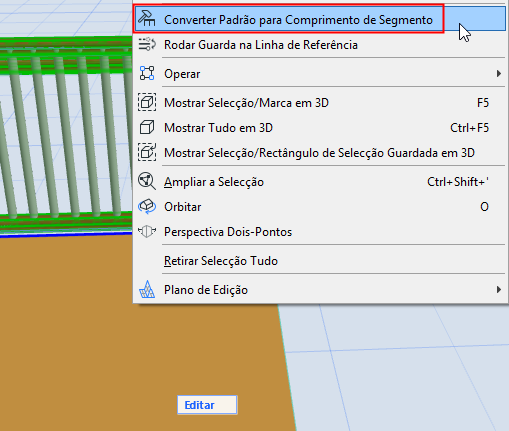The height and width of the screenshot is (431, 509).
Task: Click the Ctrl+Shift+' shortcut label
Action: click(458, 182)
